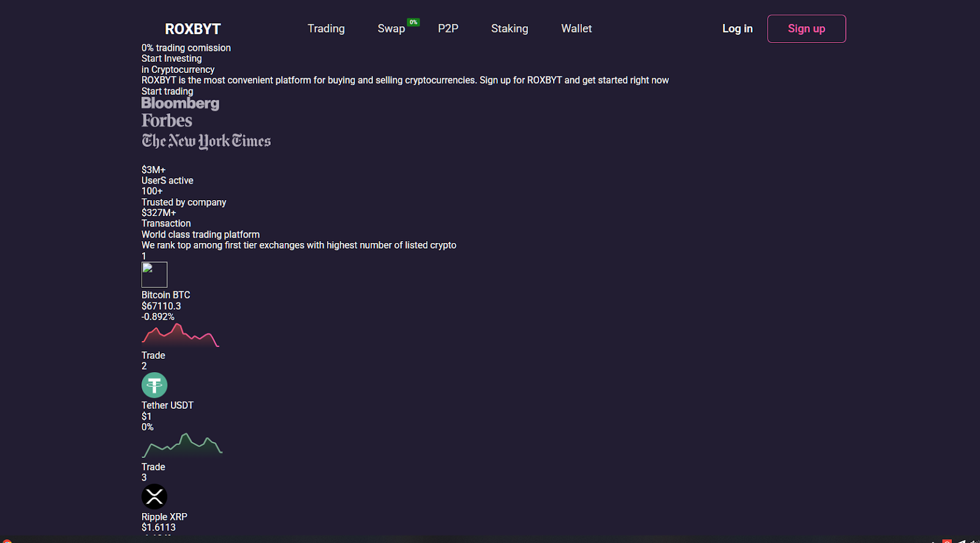
Task: Click the 'Transaction' label
Action: click(166, 223)
